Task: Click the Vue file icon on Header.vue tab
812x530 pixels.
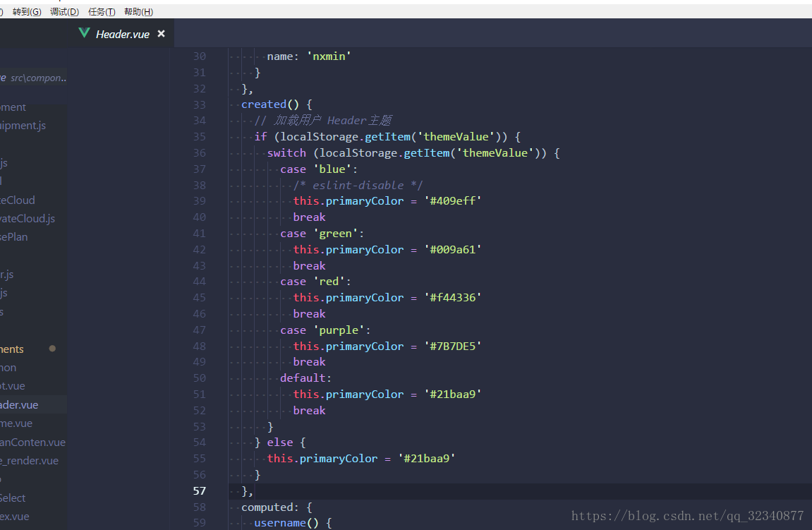Action: [84, 33]
